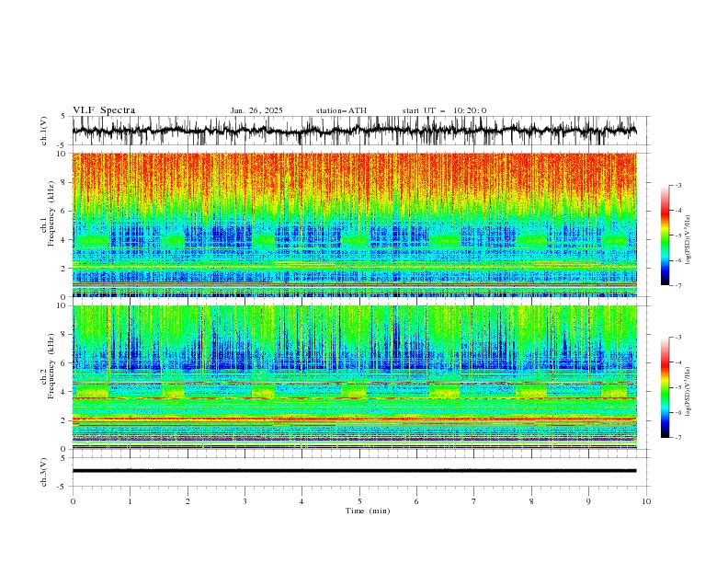Image resolution: width=728 pixels, height=563 pixels.
Task: Click the ch.2 "Frequency (kHz)" axis label
Action: (x=51, y=366)
